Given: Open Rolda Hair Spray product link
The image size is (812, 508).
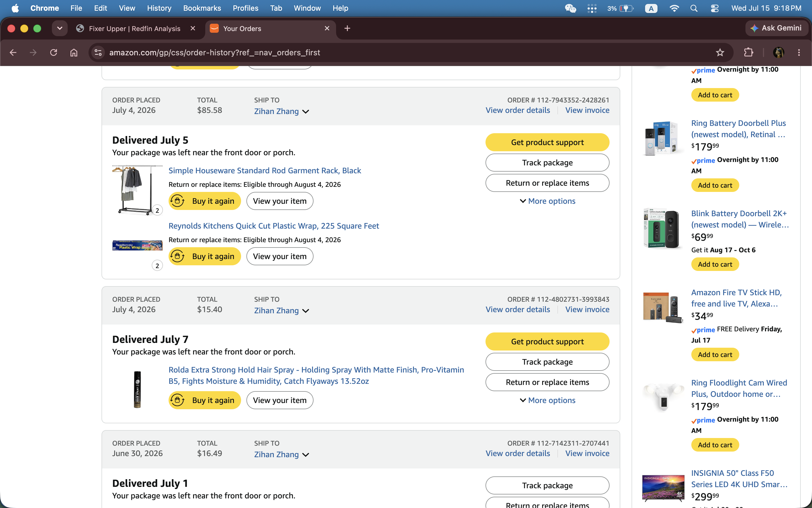Looking at the screenshot, I should tap(316, 375).
